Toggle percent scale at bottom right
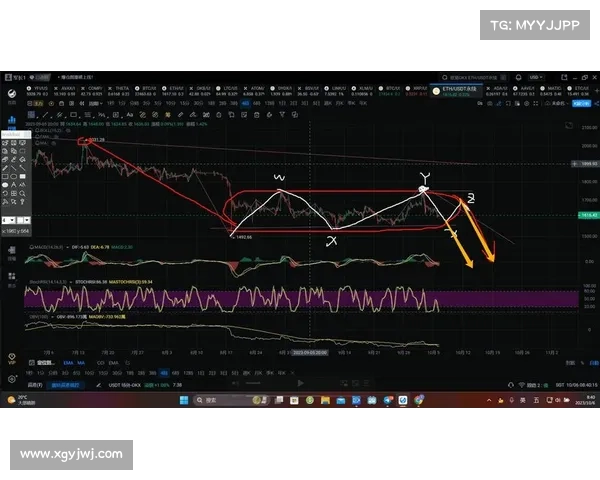Image resolution: width=600 pixels, height=480 pixels. point(582,363)
